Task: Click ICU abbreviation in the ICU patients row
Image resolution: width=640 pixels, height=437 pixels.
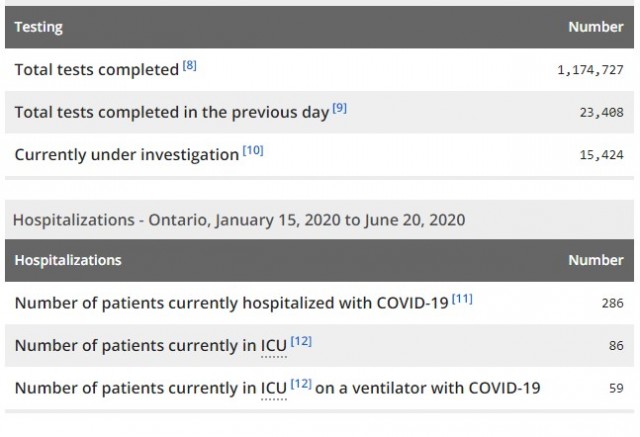Action: [x=274, y=346]
